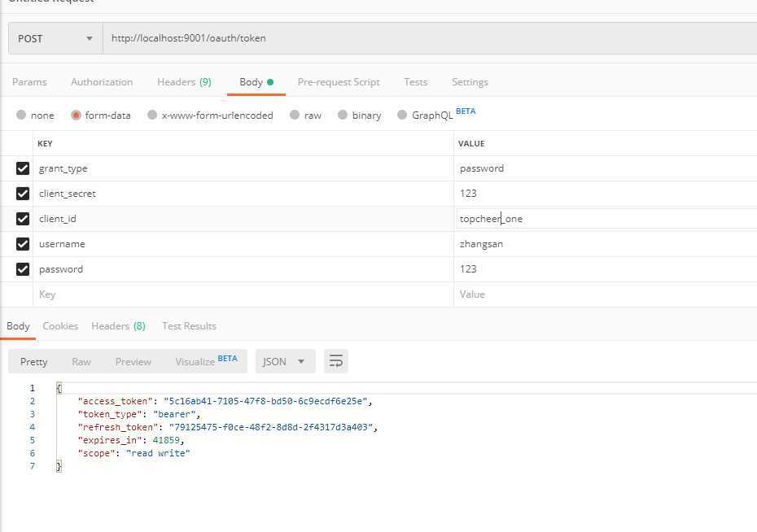The height and width of the screenshot is (532, 757).
Task: Edit the topcheer_one value field
Action: click(606, 219)
